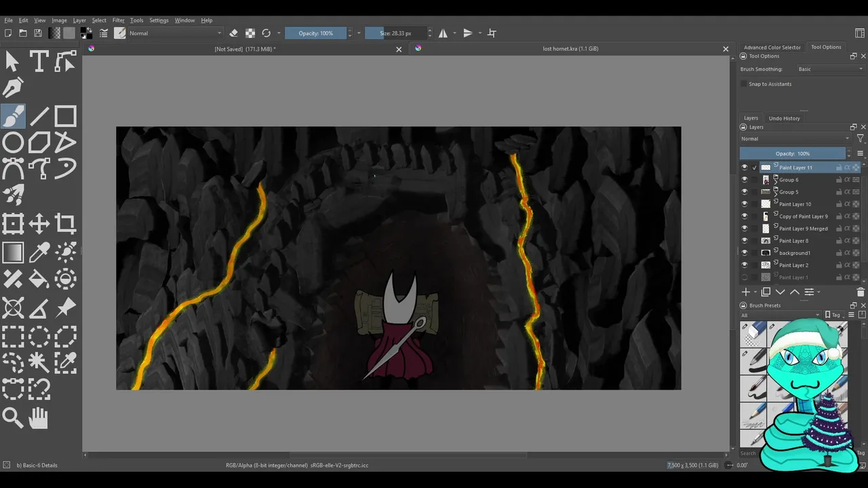
Task: Select the Color Sampler eyedropper tool
Action: (39, 252)
